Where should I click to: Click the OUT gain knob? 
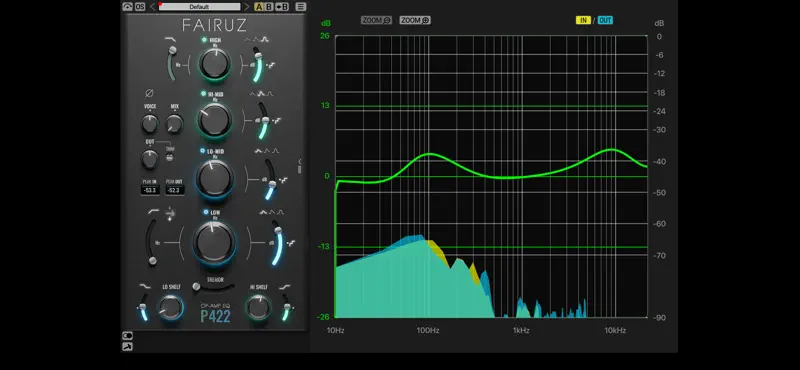click(x=149, y=159)
